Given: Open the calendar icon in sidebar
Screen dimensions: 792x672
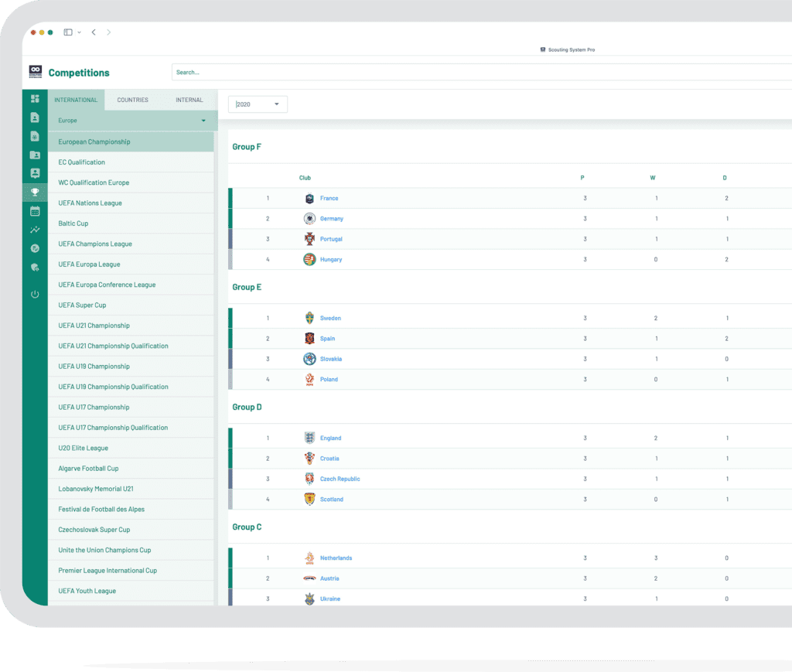Looking at the screenshot, I should pos(34,211).
